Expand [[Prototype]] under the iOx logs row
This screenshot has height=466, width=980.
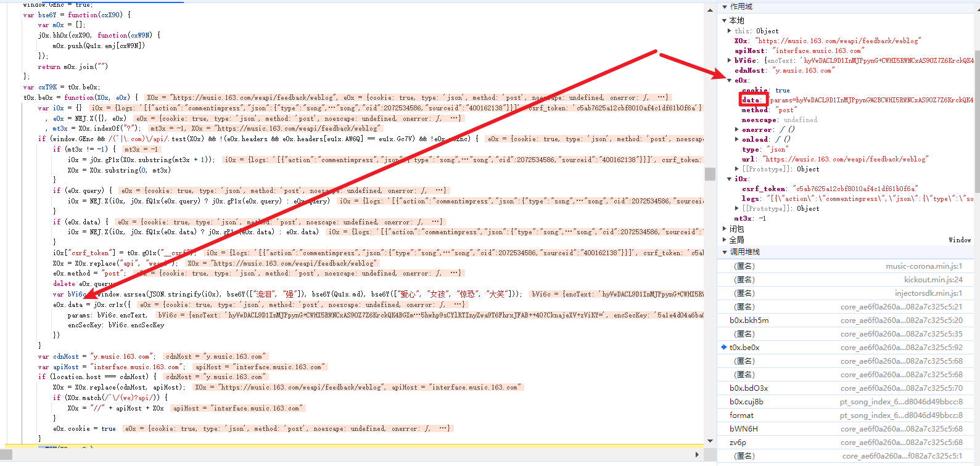pos(737,208)
